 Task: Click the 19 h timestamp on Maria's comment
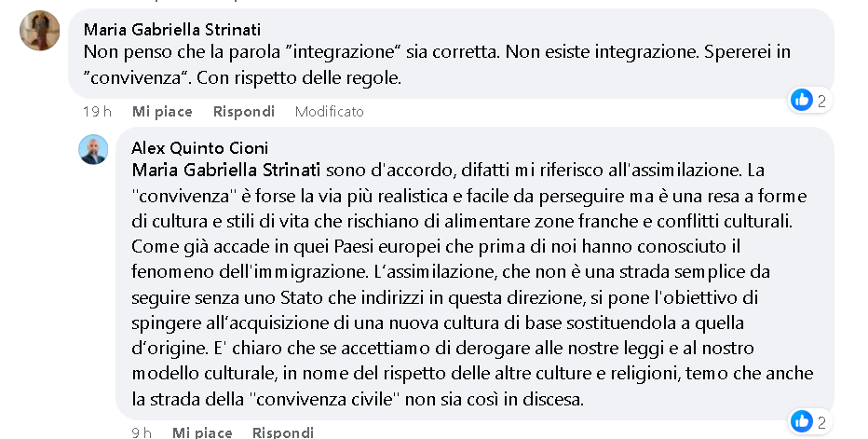[97, 112]
